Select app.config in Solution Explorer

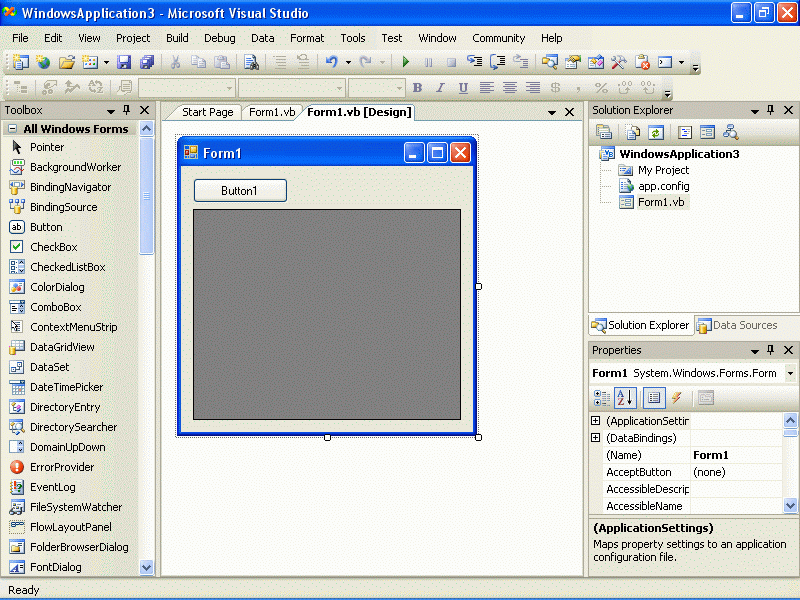(x=664, y=186)
